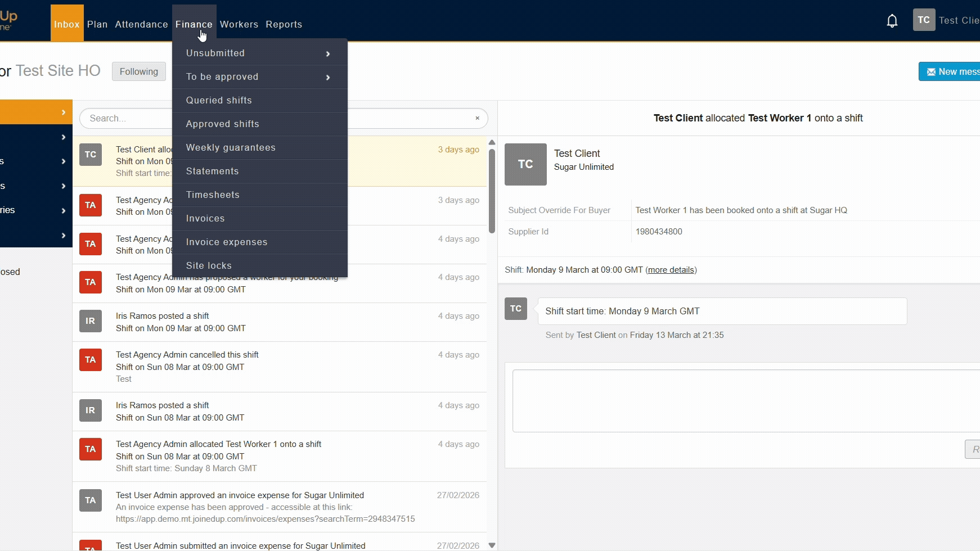The image size is (980, 551).
Task: Click the TC user avatar in header
Action: pos(924,20)
